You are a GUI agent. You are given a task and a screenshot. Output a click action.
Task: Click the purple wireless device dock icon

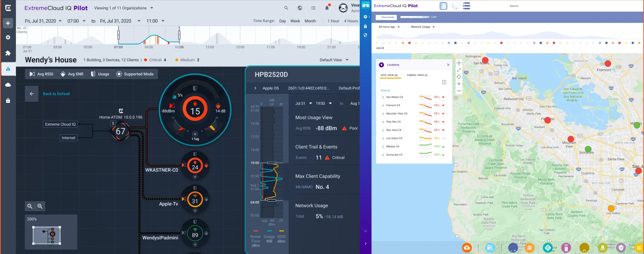coord(566,248)
